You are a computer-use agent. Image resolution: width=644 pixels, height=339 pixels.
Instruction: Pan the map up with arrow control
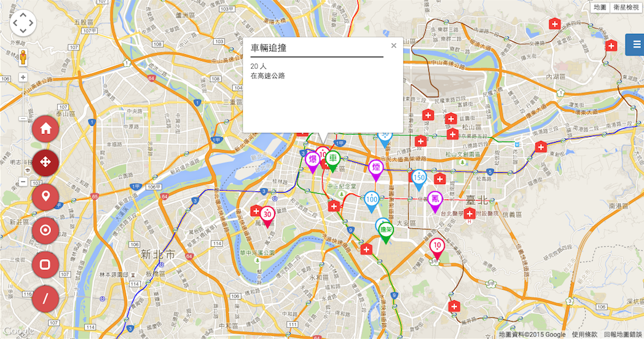pyautogui.click(x=23, y=15)
